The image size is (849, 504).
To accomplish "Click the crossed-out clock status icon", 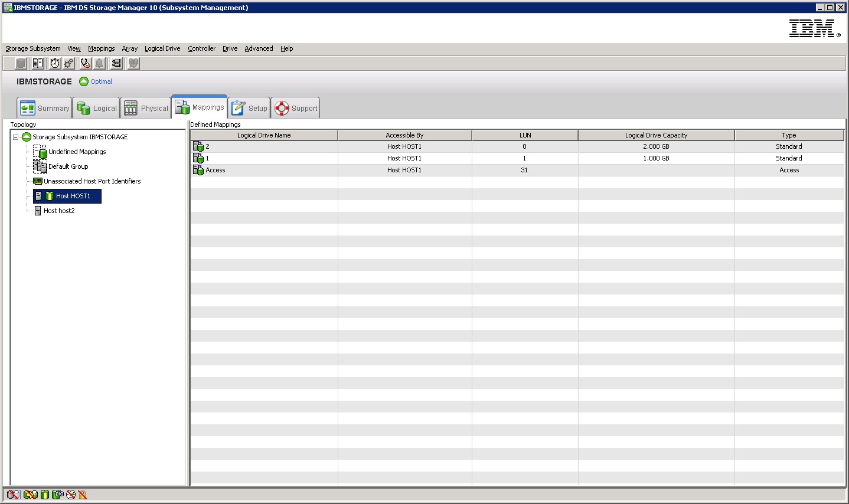I will point(71,495).
